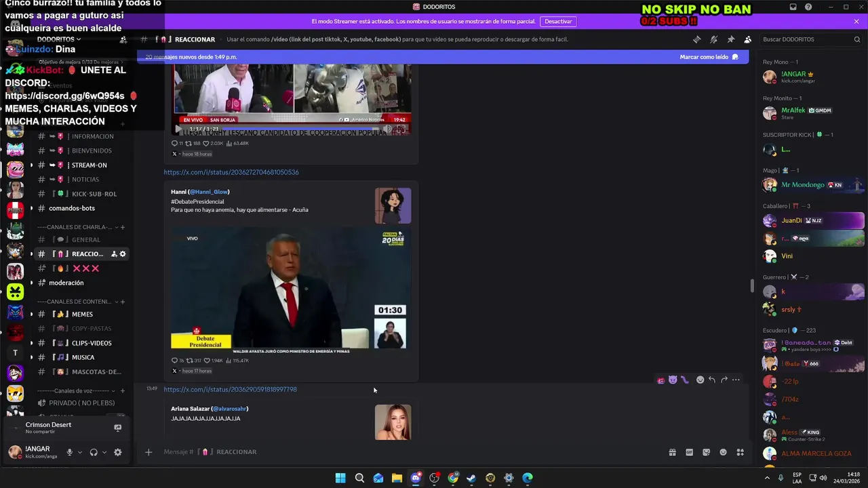The width and height of the screenshot is (868, 488).
Task: Open the BIENVENIDOS channel
Action: 81,150
